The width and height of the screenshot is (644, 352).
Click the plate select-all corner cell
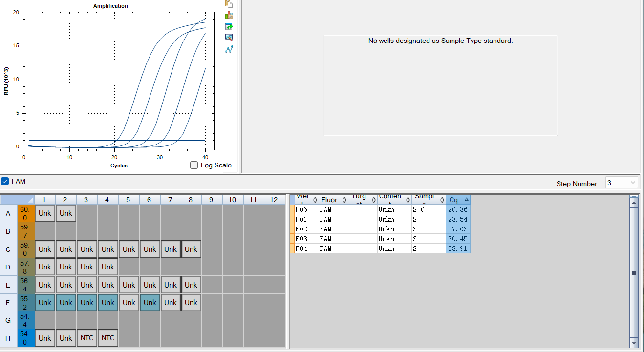[18, 199]
